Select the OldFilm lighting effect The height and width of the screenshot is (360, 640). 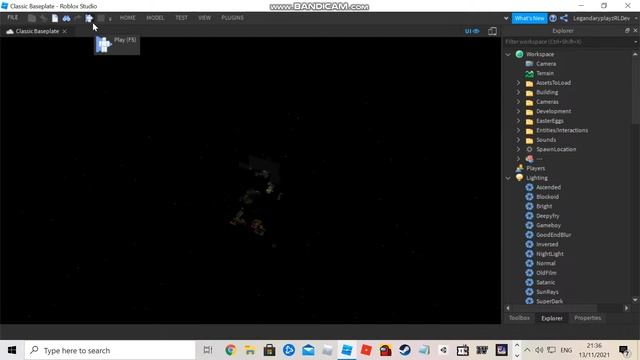pyautogui.click(x=546, y=273)
